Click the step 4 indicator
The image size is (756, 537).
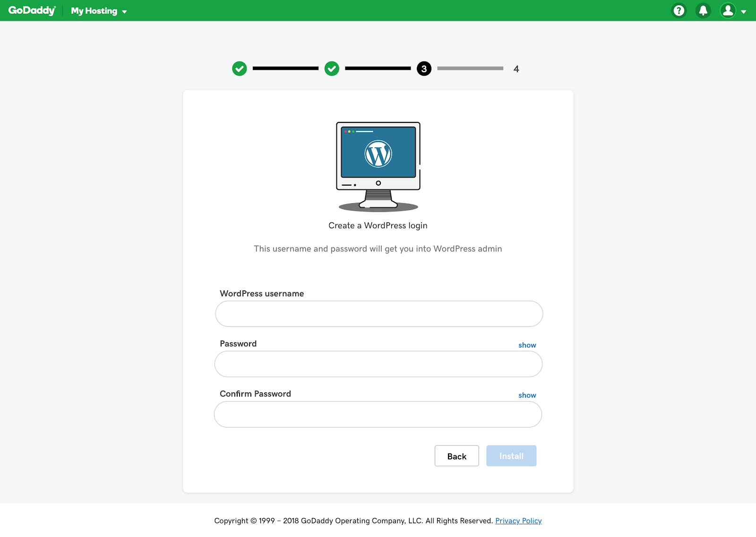click(516, 69)
